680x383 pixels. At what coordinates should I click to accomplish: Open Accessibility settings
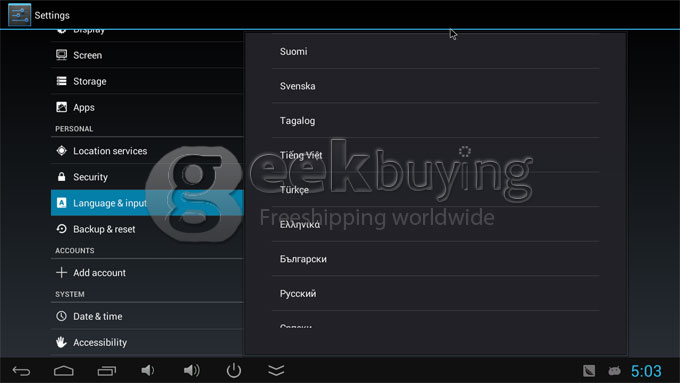click(147, 342)
